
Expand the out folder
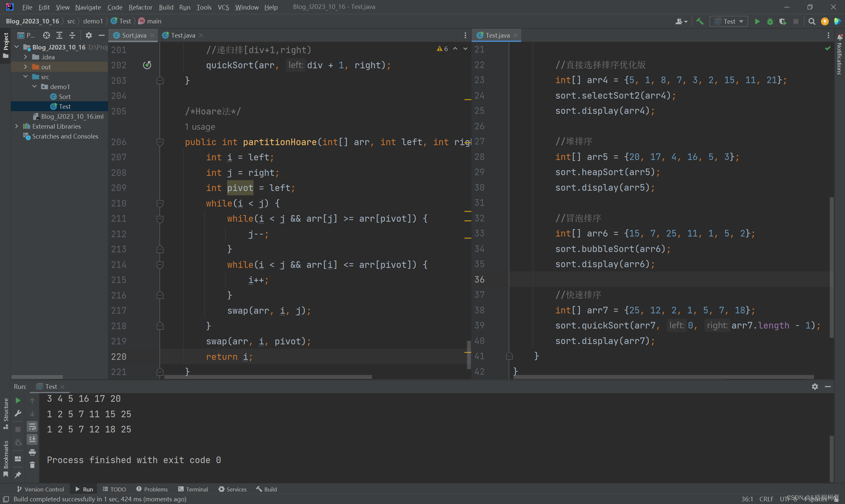tap(25, 67)
